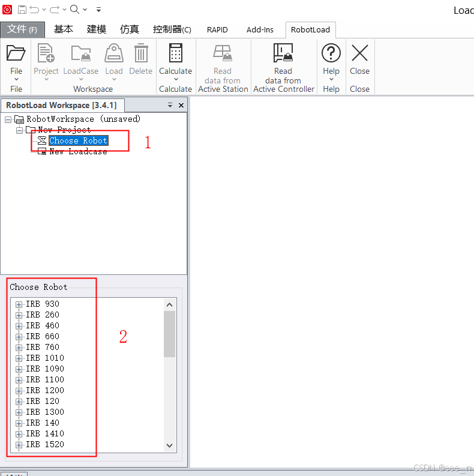This screenshot has height=476, width=474.
Task: Expand the IRB 1090 robot family
Action: (19, 369)
